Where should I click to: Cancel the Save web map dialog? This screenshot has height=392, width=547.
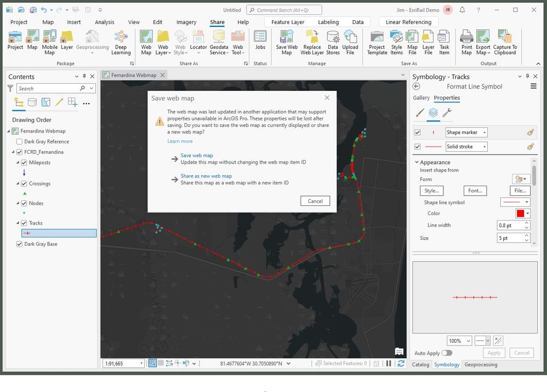coord(315,201)
